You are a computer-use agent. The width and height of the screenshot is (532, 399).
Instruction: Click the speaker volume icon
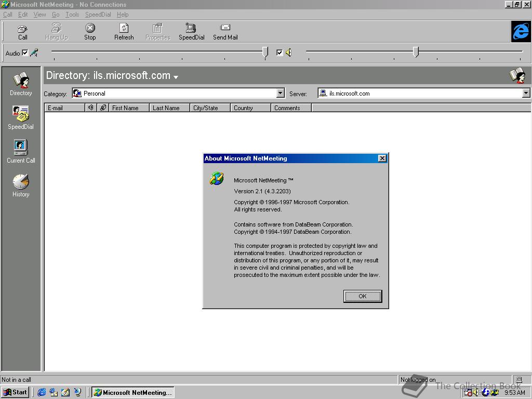point(288,52)
